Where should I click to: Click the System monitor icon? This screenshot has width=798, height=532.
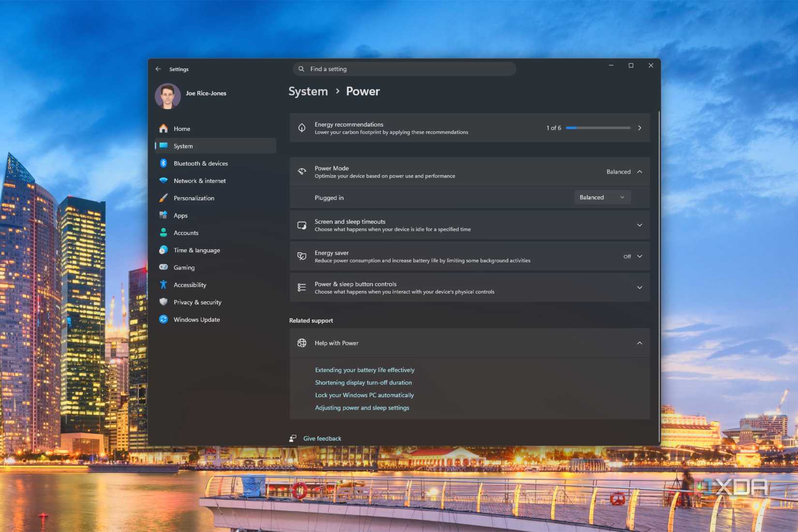(x=163, y=146)
